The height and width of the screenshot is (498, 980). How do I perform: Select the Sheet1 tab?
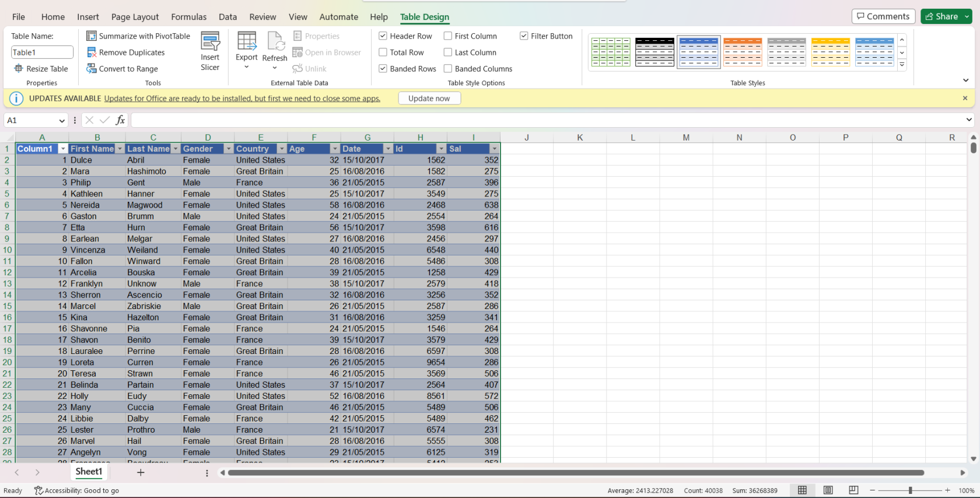click(x=89, y=472)
